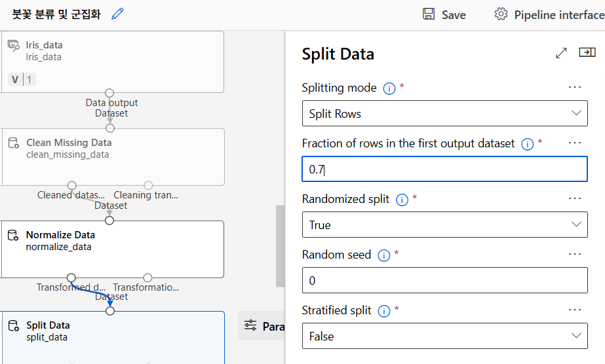This screenshot has height=364, width=605.
Task: Click the info icon beside Splitting mode
Action: (389, 88)
